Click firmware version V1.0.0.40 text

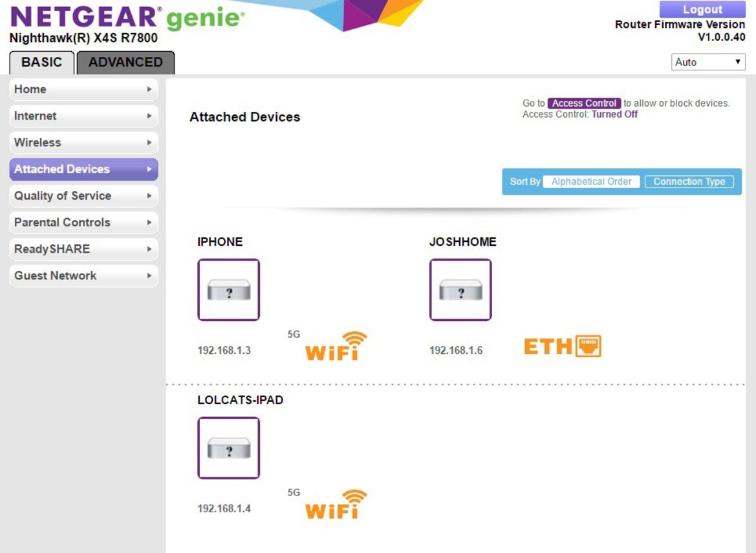tap(721, 37)
